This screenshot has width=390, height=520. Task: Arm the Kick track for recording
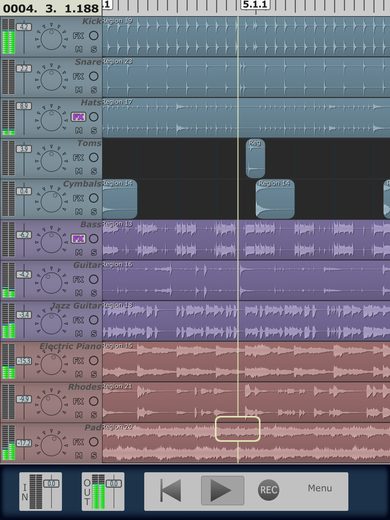click(94, 36)
